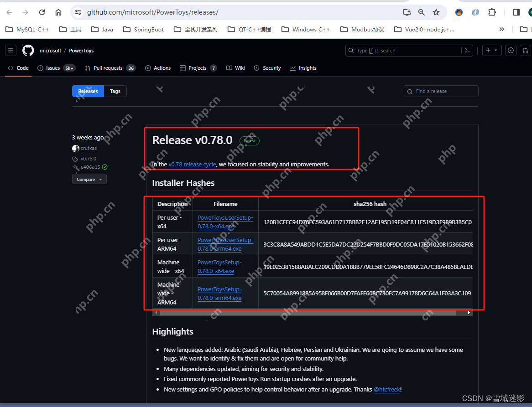Bookmark this page with the star icon
Viewport: 532px width, 407px height.
pos(436,12)
